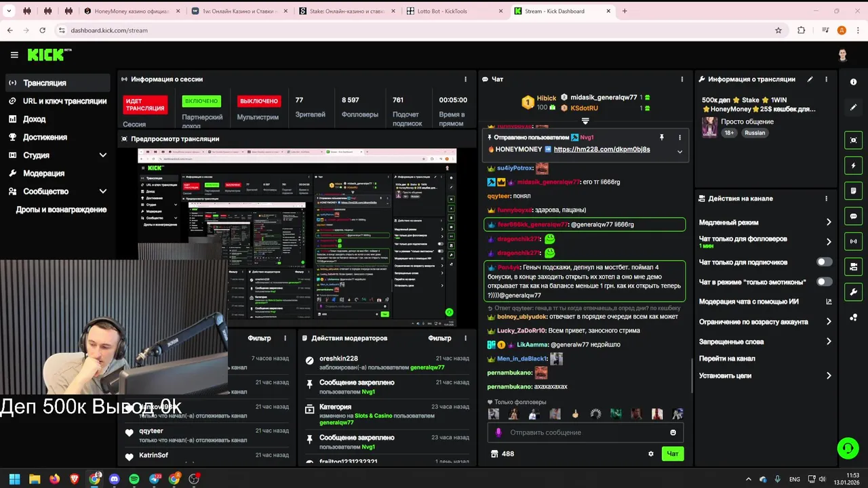The height and width of the screenshot is (488, 868).
Task: Open the hm228.com pinned link
Action: 601,149
